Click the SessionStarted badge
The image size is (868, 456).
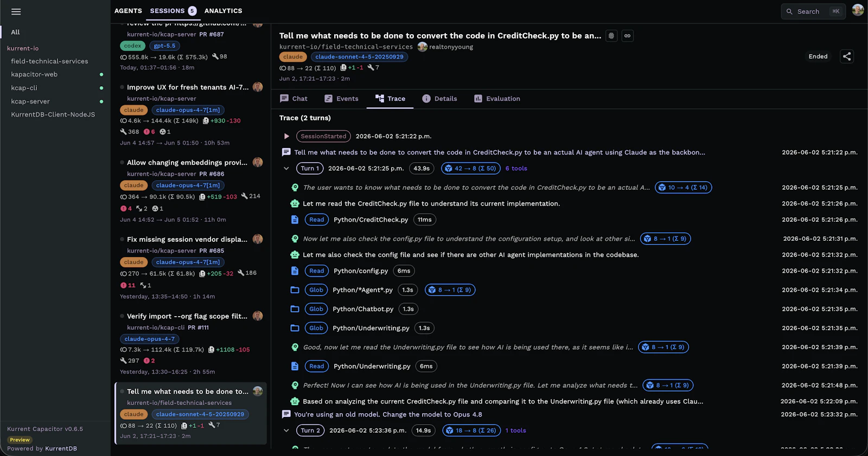323,136
